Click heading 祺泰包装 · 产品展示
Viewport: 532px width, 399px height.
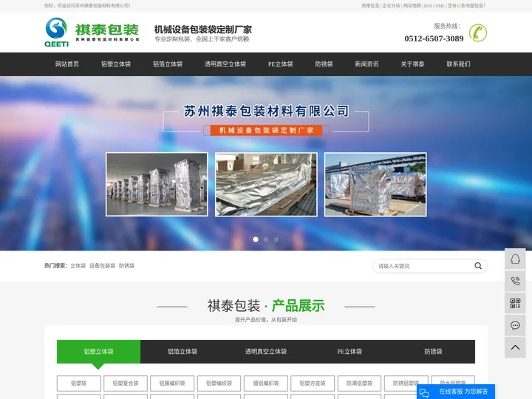266,306
